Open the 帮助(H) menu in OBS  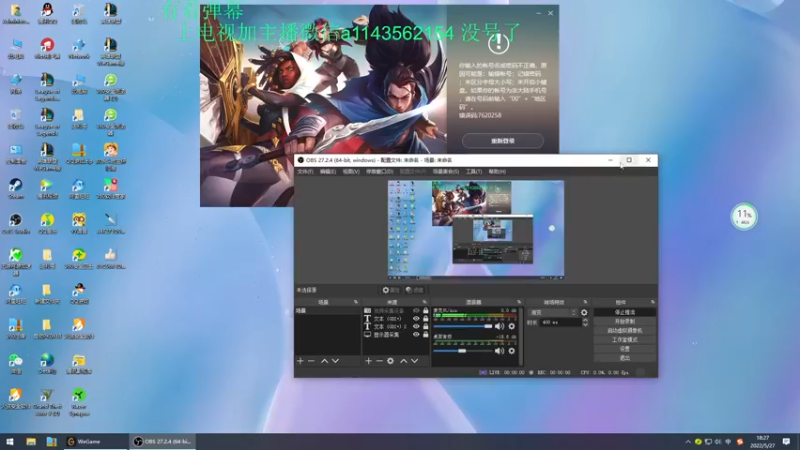click(497, 171)
